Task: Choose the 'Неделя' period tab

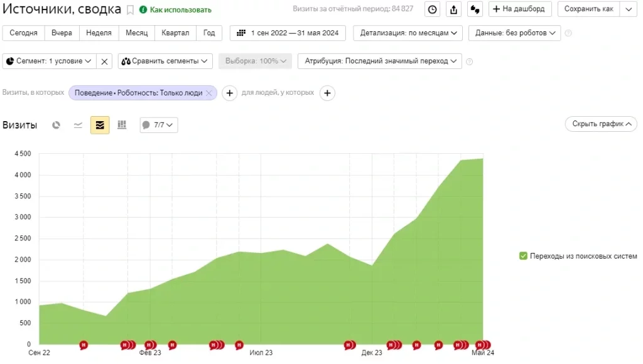Action: click(x=99, y=33)
